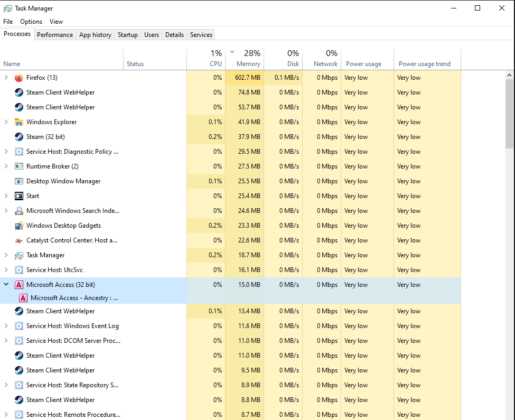Click the Steam Client WebHelper icon using 53.7 MB
Screen dimensions: 515x420
(x=18, y=107)
